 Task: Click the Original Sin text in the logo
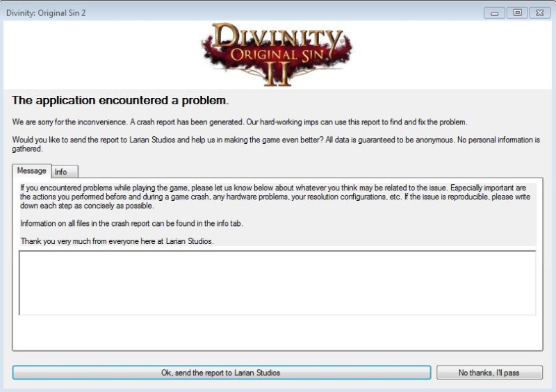[x=277, y=55]
